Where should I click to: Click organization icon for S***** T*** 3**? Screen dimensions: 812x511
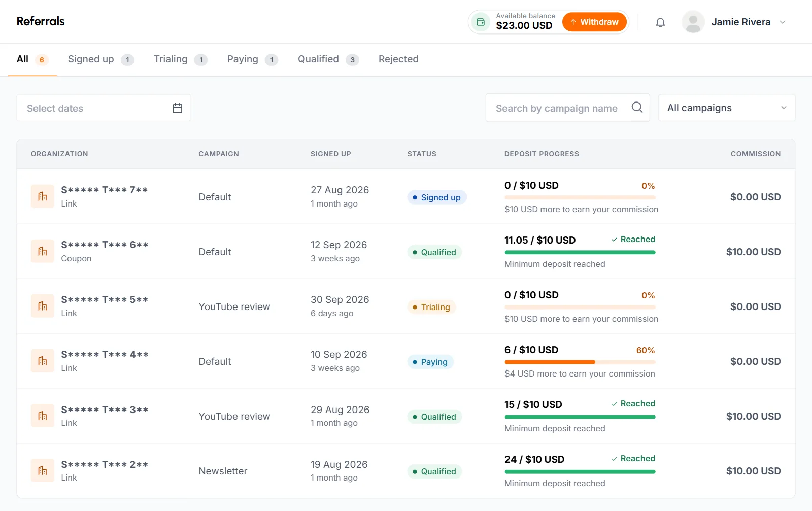tap(43, 416)
